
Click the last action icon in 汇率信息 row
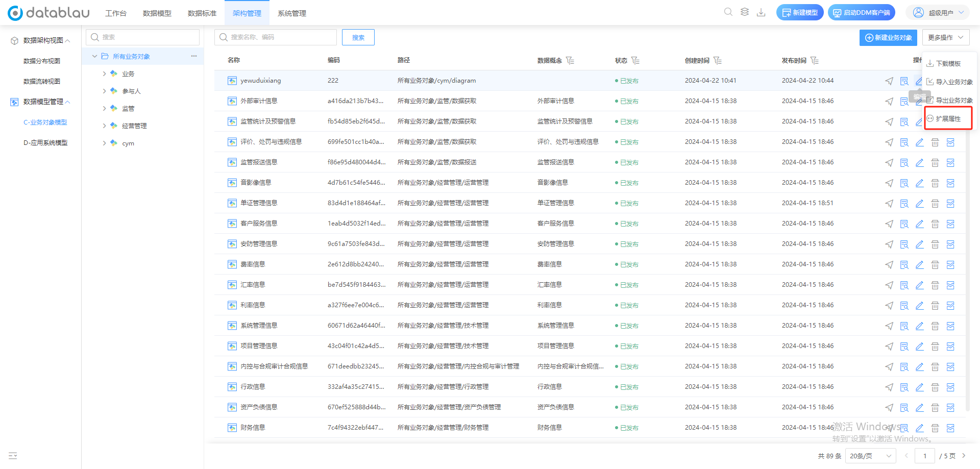(950, 285)
